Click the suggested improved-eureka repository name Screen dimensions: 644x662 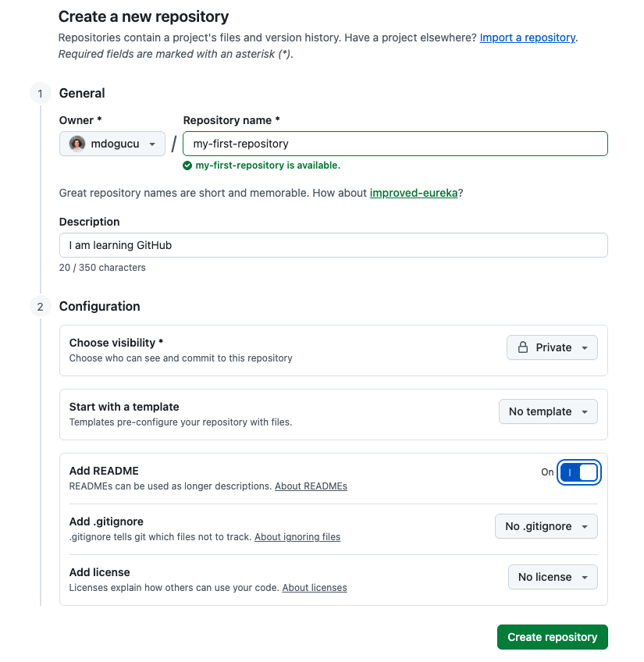pos(413,192)
